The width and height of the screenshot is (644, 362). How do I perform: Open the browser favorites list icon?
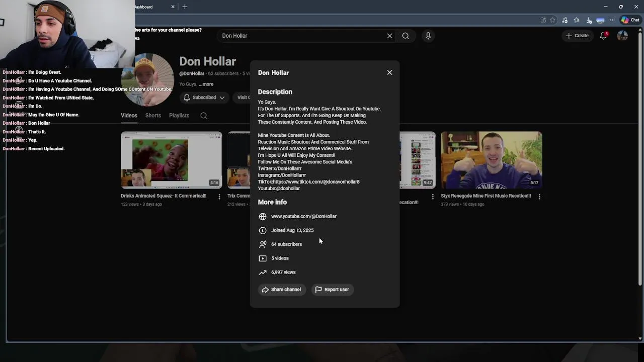click(577, 20)
